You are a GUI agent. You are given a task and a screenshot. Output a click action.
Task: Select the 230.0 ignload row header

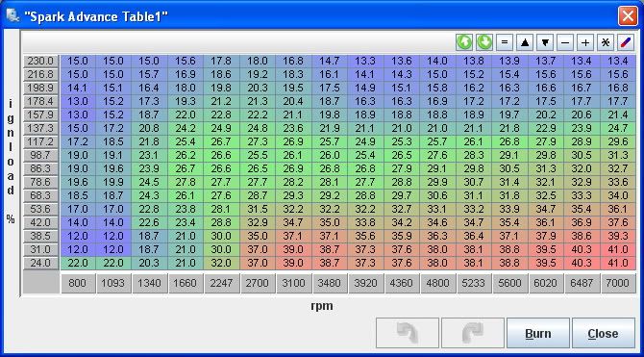[x=40, y=62]
